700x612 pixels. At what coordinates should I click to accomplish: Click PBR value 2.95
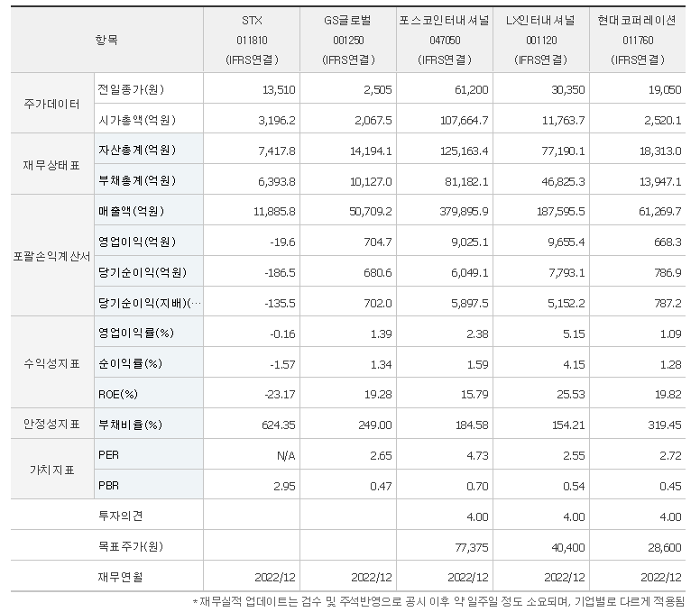tap(284, 486)
